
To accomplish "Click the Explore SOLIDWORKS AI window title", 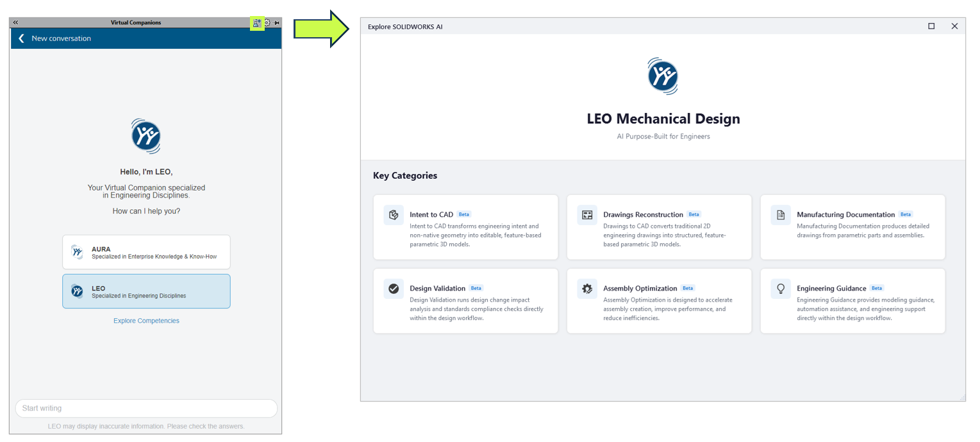I will 405,27.
